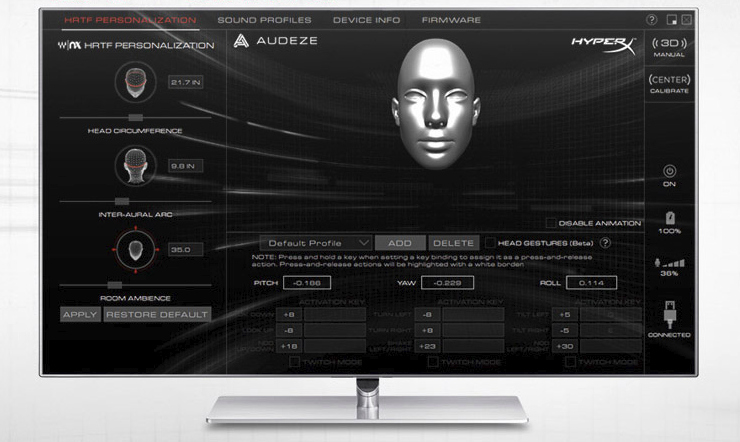Open Head Gestures help question mark
The width and height of the screenshot is (740, 442).
(605, 242)
